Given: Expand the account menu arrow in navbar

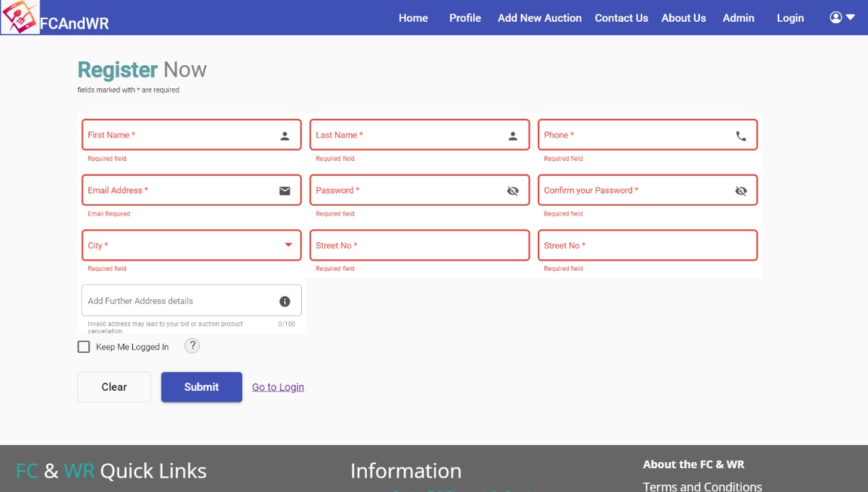Looking at the screenshot, I should [x=850, y=18].
